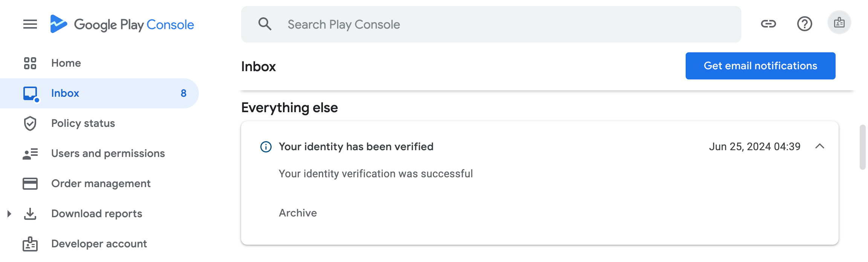Click the info icon beside the verification message
The height and width of the screenshot is (262, 868).
266,146
